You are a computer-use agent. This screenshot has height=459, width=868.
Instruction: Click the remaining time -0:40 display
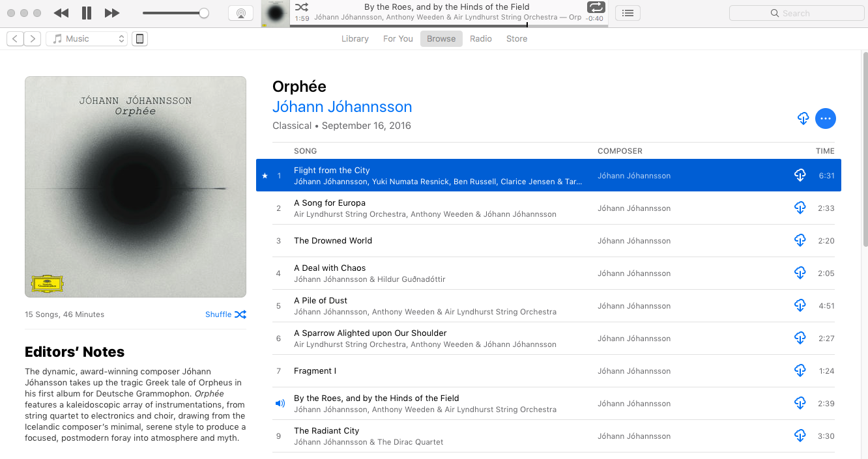click(x=594, y=18)
